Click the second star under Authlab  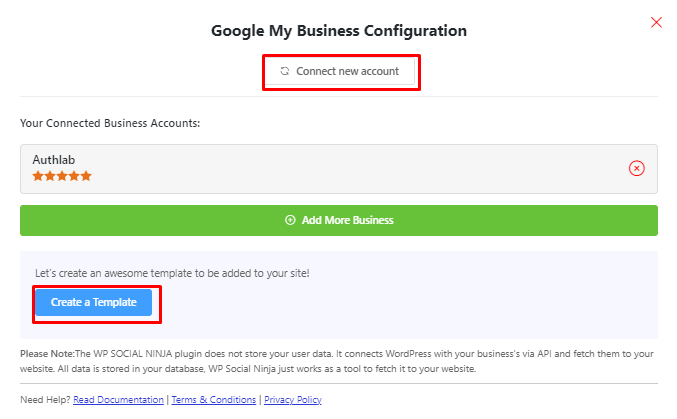(x=50, y=176)
